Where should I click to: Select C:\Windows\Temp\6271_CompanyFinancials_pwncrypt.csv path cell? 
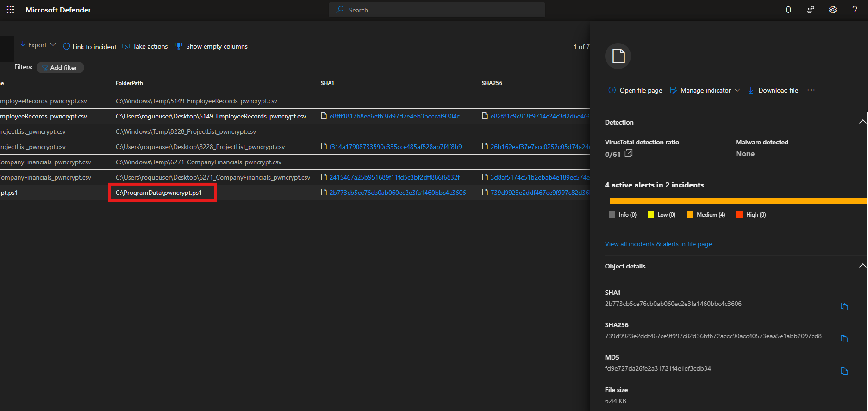point(199,162)
